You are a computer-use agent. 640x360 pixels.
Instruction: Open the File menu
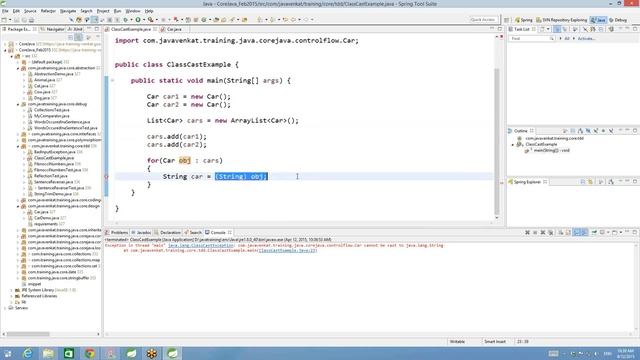pyautogui.click(x=5, y=11)
